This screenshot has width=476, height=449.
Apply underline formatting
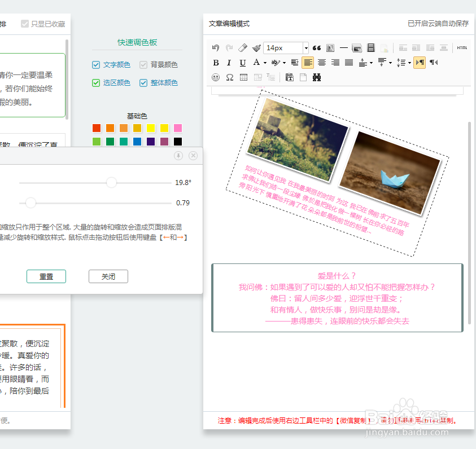242,62
